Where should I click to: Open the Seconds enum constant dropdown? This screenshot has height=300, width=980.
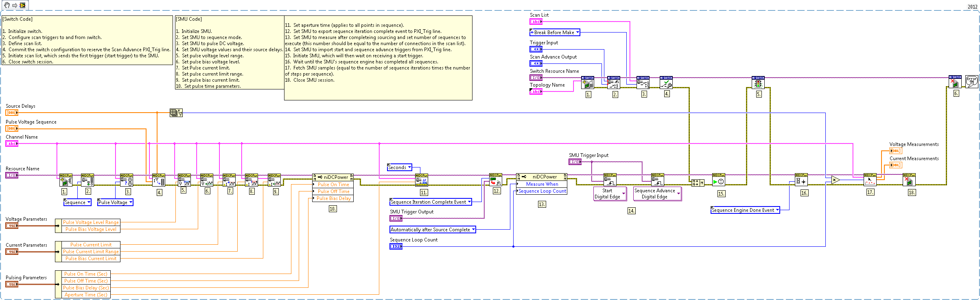pos(409,167)
